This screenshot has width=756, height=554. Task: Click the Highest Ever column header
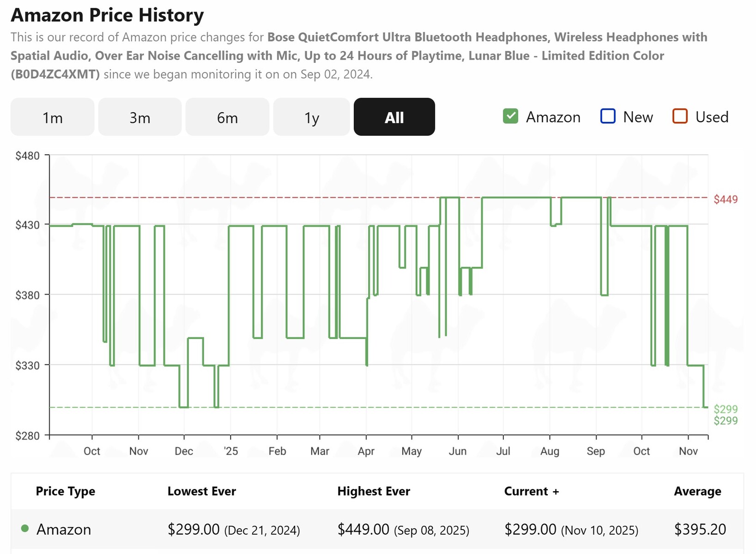click(x=373, y=491)
